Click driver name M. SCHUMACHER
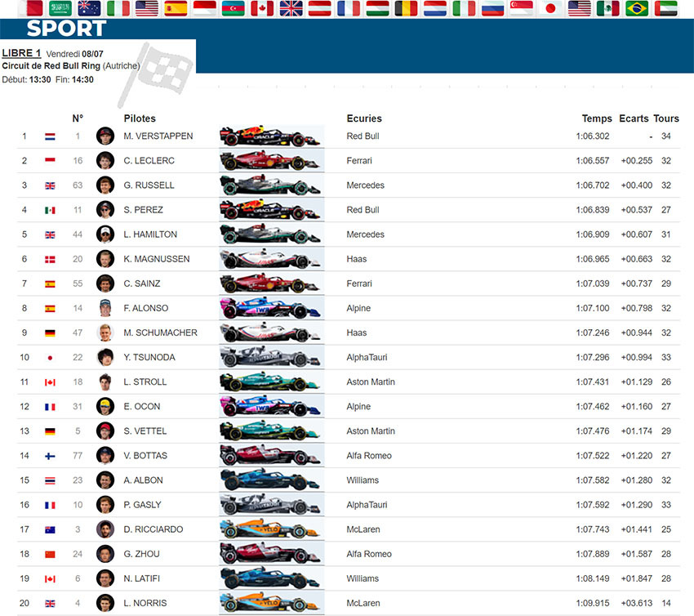Screen dimensions: 694x616 [x=160, y=333]
